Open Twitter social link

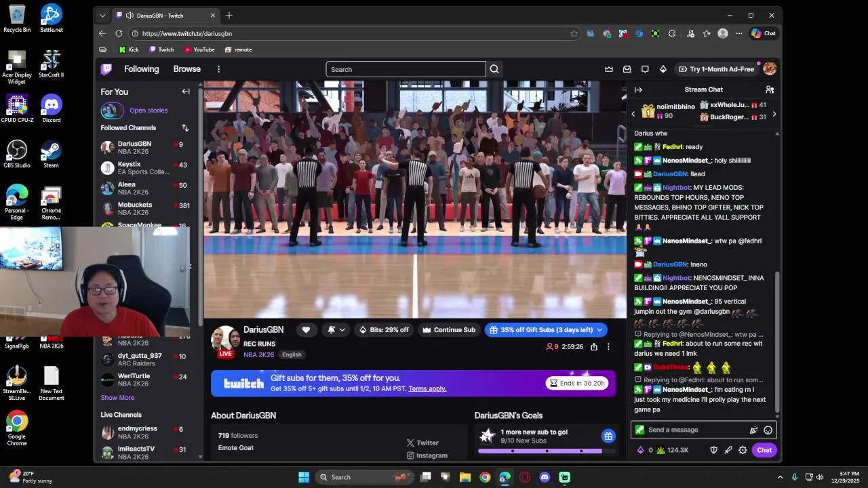(x=422, y=443)
